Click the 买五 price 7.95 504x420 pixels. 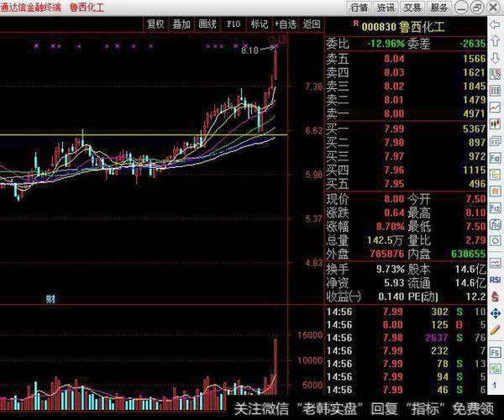394,184
